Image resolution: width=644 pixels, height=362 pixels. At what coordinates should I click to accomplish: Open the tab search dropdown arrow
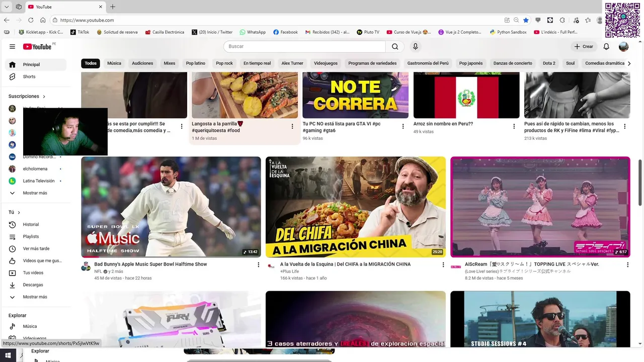point(7,7)
